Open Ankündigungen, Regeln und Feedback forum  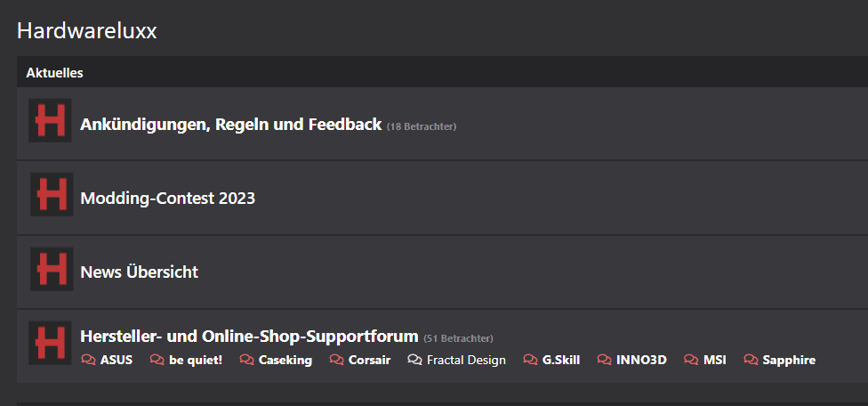pyautogui.click(x=230, y=125)
